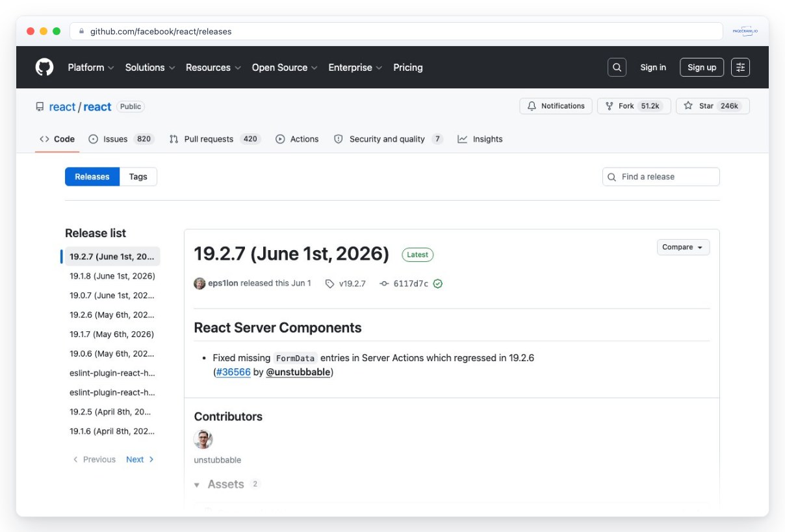Click the eps1lon avatar image
Screen dimensions: 785x532
click(200, 284)
